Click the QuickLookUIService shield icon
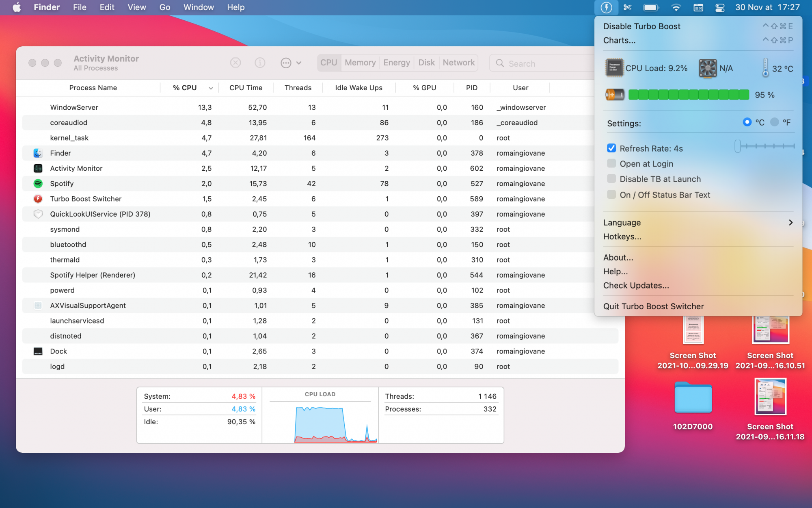This screenshot has height=508, width=812. [x=38, y=214]
